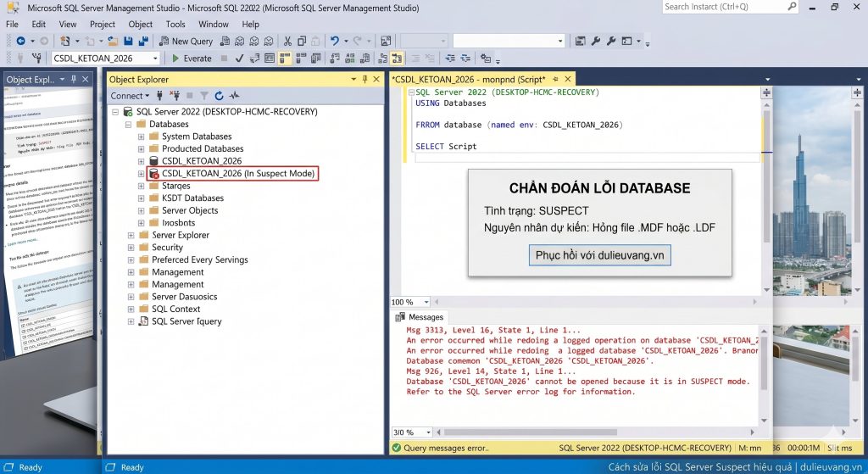Click the Query Options icon after plan icon
Viewport: 868px width, 474px height.
270,59
